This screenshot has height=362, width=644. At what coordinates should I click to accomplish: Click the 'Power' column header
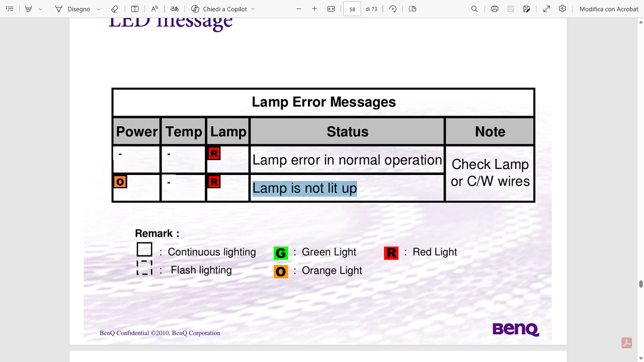click(x=137, y=132)
